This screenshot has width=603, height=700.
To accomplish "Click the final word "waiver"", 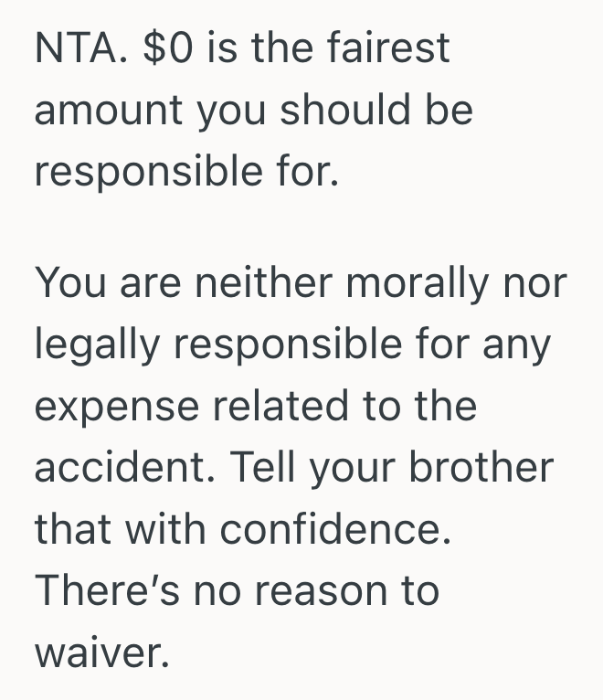I will click(x=100, y=652).
